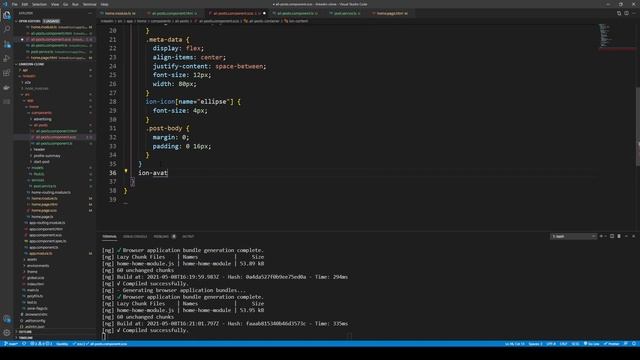Image resolution: width=640 pixels, height=360 pixels.
Task: Open the terminal selector dropdown
Action: (x=573, y=236)
